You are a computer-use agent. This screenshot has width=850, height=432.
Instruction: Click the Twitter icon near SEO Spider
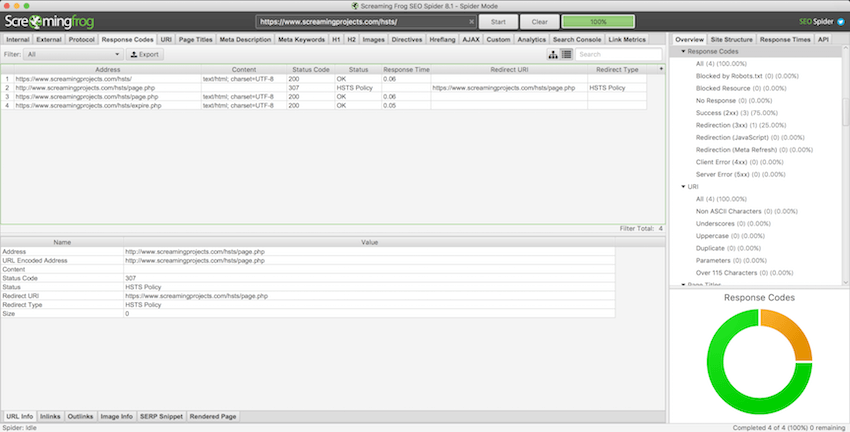841,22
